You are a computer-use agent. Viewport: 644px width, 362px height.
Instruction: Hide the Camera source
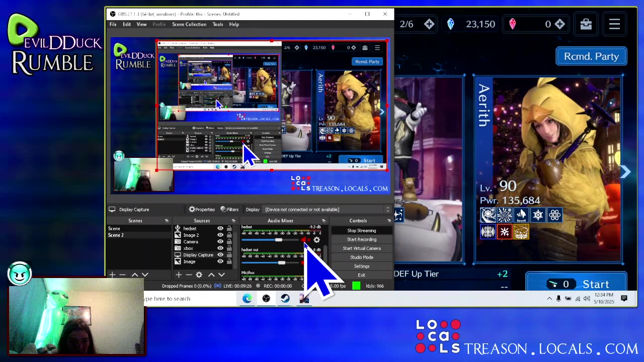click(x=220, y=242)
